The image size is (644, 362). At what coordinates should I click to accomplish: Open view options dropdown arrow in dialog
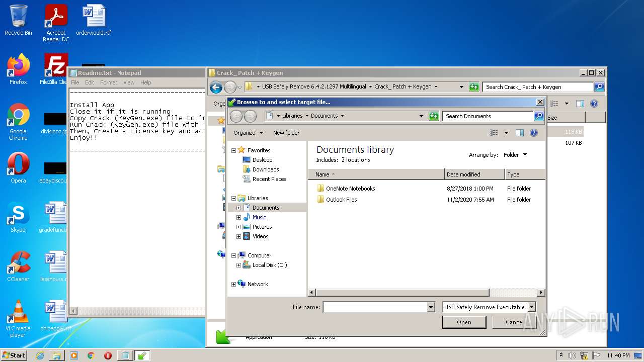pos(506,133)
